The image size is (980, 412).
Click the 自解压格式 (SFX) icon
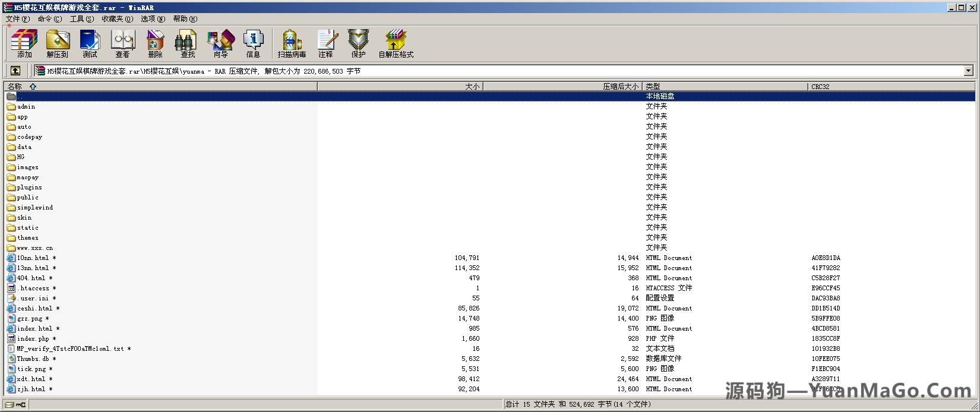(396, 43)
